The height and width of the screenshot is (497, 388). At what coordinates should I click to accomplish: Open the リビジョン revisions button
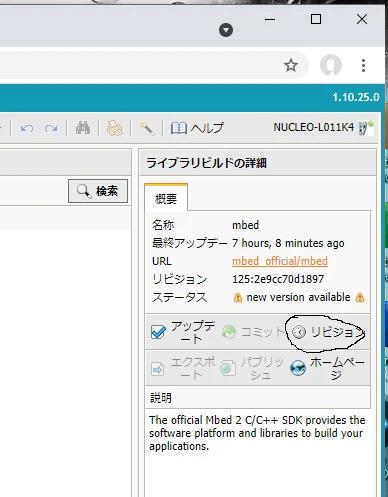coord(327,332)
